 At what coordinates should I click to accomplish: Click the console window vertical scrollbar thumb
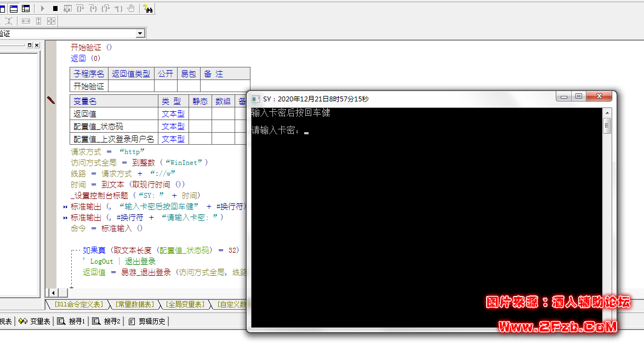pos(607,127)
